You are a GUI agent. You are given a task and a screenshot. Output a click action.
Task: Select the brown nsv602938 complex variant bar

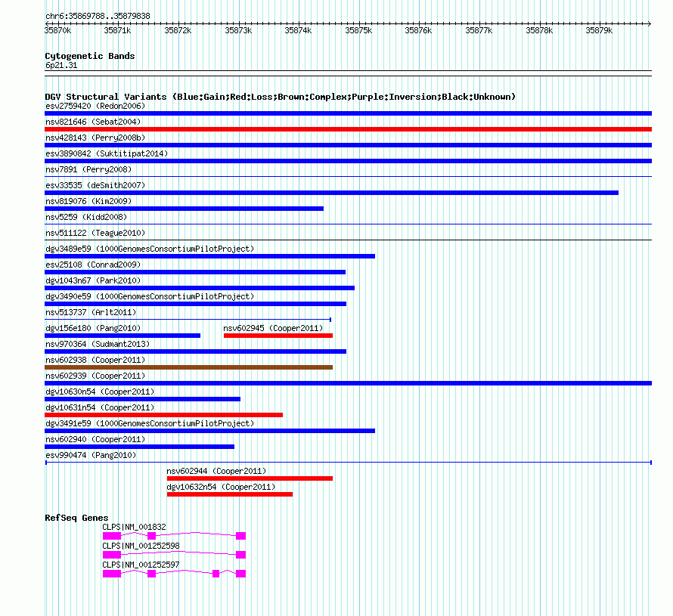(x=188, y=367)
